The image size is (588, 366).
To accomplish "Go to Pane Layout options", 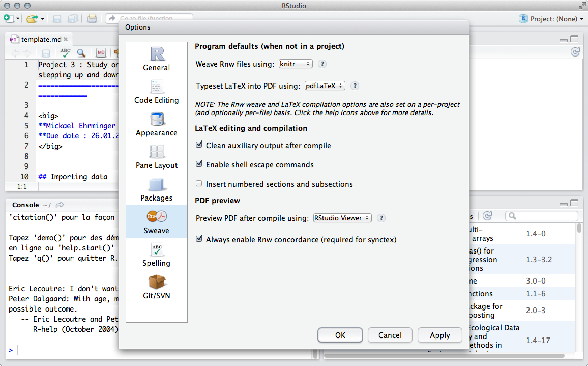I will pyautogui.click(x=156, y=157).
